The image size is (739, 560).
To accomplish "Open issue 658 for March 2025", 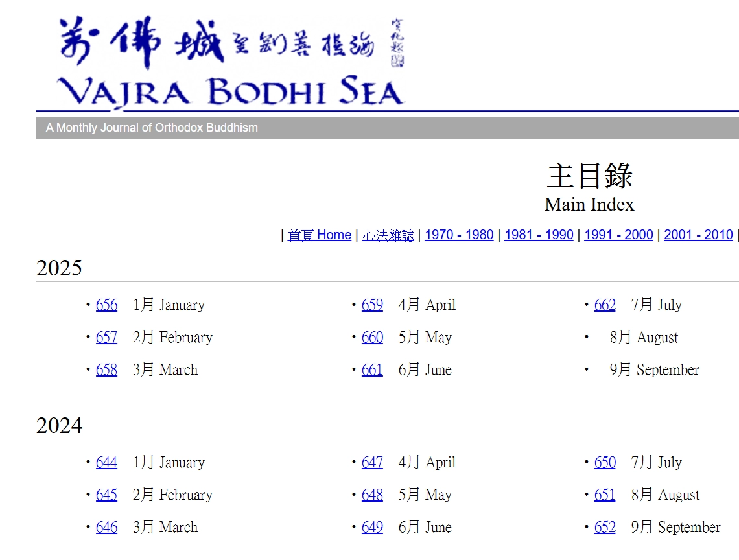I will point(106,370).
